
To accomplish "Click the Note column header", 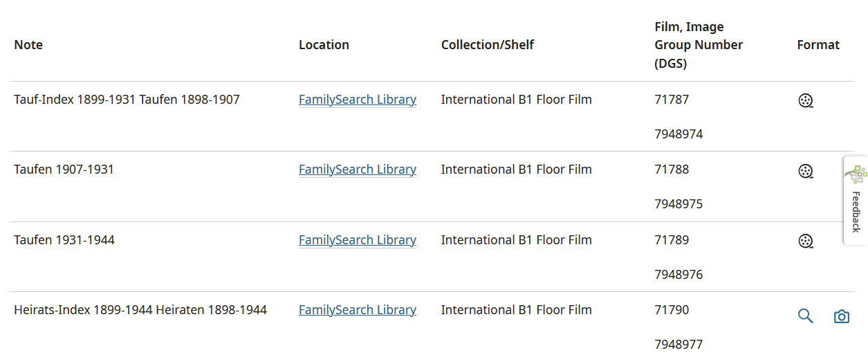I will click(28, 45).
